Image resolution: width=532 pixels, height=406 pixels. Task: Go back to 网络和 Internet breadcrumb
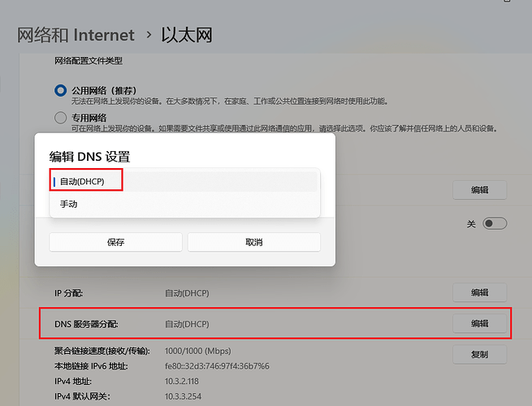click(x=76, y=35)
